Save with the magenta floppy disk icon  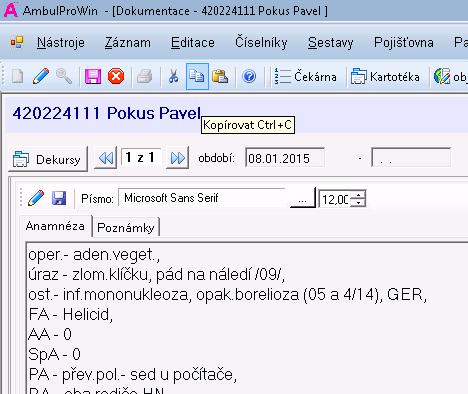click(x=93, y=76)
